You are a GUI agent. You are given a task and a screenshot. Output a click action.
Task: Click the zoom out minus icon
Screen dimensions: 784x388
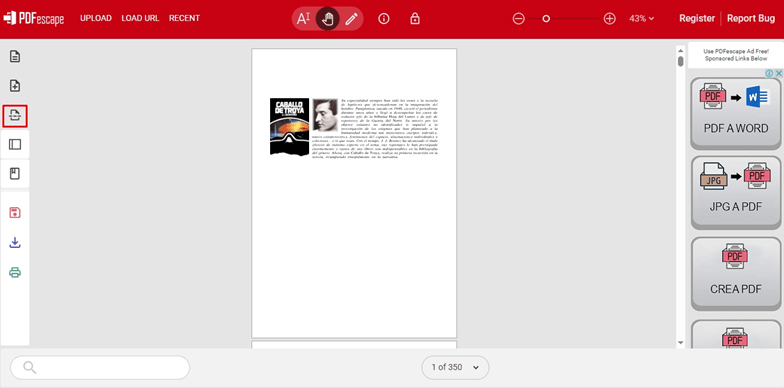518,18
